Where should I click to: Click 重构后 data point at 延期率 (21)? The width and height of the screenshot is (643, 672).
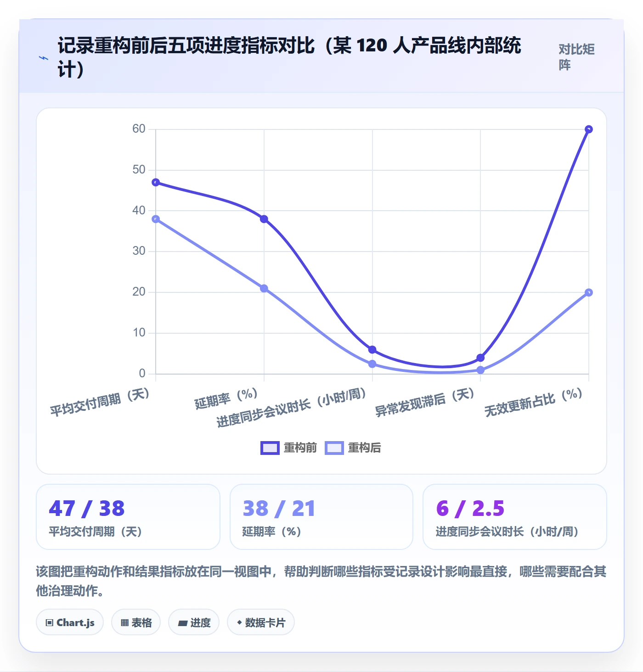264,288
